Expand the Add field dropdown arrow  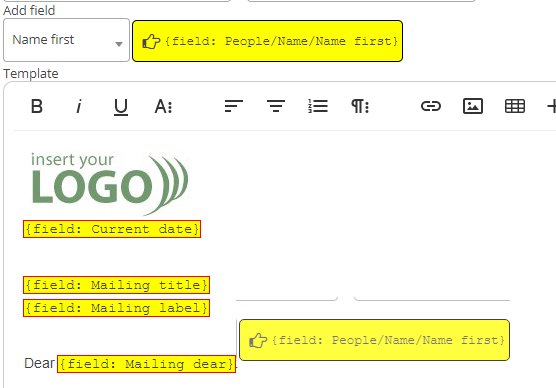[119, 44]
